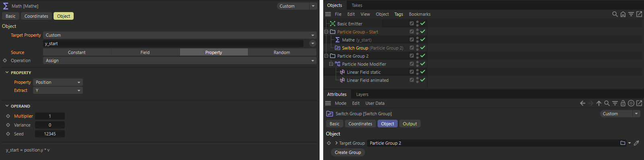This screenshot has width=644, height=160.
Task: Click the circular target icon in Attributes toolbar
Action: coord(631,103)
